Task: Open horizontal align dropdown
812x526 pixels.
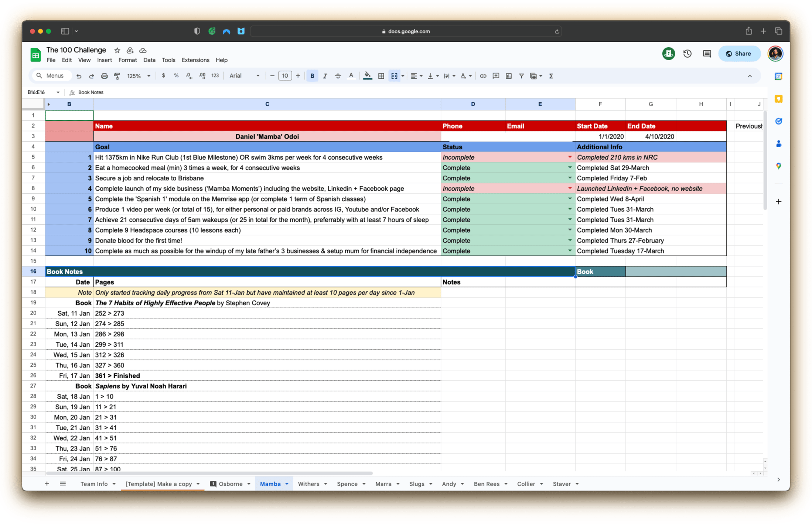Action: pyautogui.click(x=416, y=76)
